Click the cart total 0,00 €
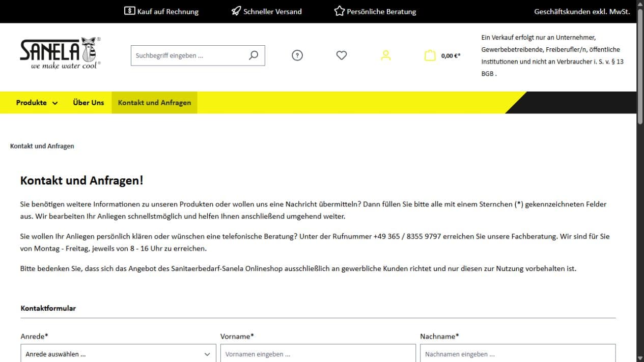This screenshot has height=362, width=644. (x=451, y=56)
